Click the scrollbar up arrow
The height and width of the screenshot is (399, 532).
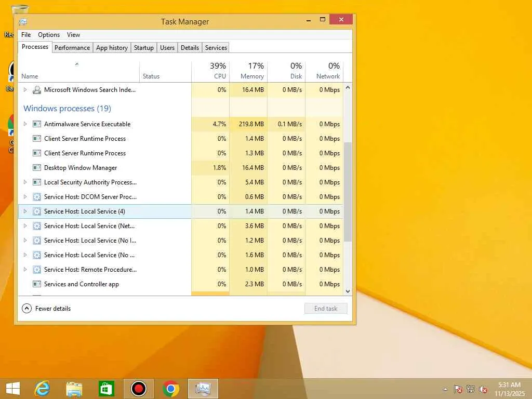click(348, 87)
